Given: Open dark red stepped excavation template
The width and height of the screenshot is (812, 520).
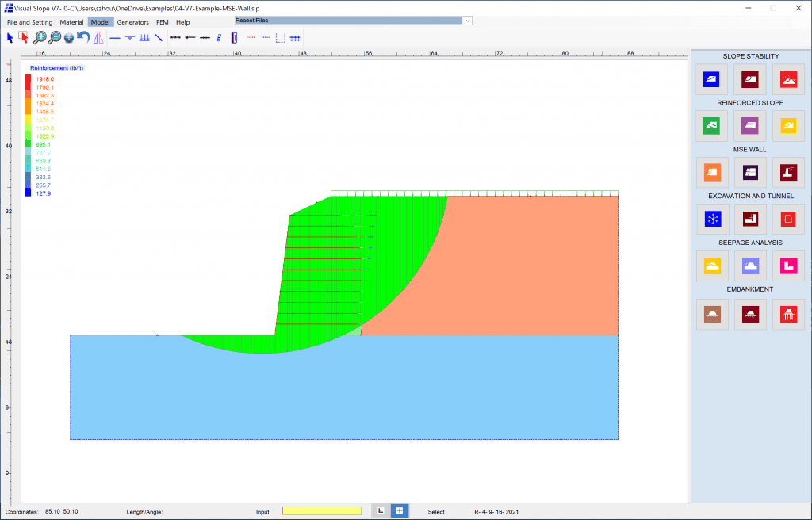Looking at the screenshot, I should [750, 219].
